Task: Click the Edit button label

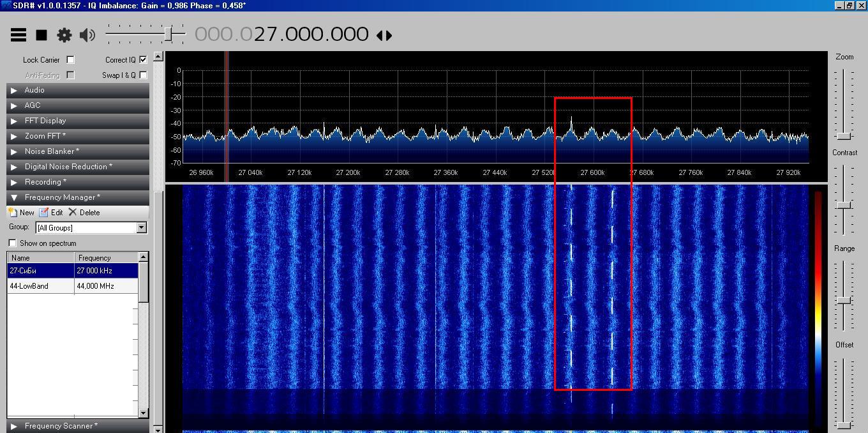Action: pyautogui.click(x=57, y=213)
